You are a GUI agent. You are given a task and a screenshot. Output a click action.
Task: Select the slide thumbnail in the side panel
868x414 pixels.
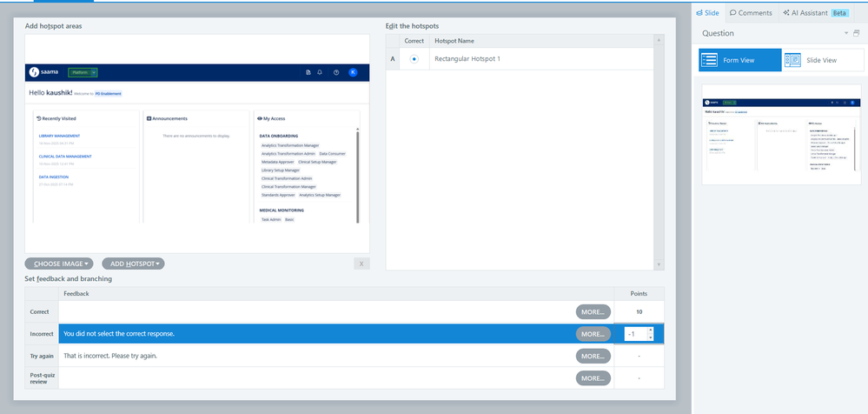tap(781, 134)
